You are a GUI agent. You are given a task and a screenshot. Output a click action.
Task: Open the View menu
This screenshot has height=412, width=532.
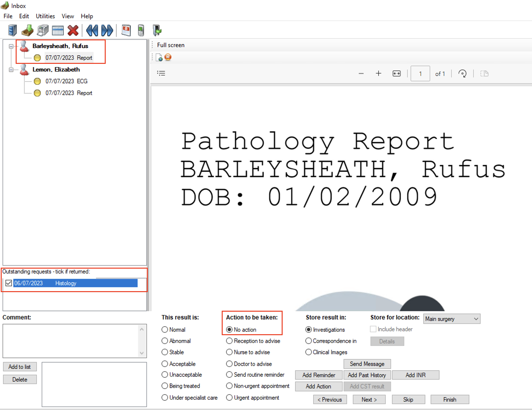(68, 16)
